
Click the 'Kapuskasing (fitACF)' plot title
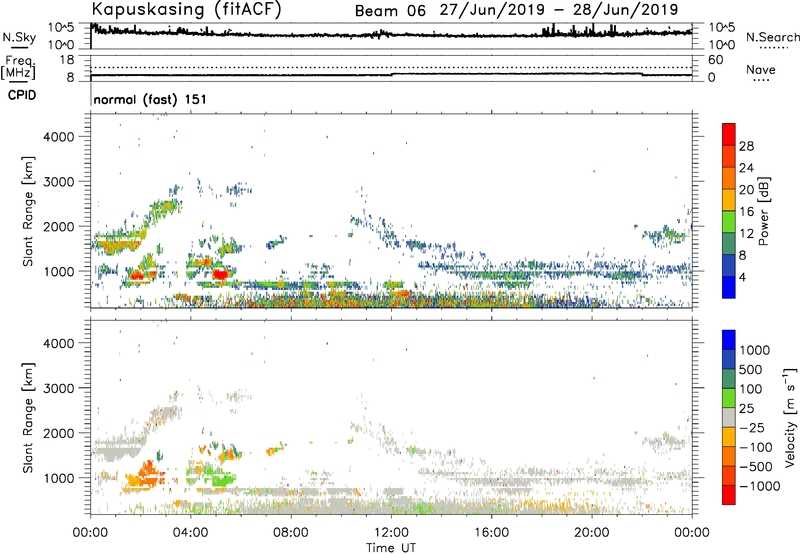(186, 9)
